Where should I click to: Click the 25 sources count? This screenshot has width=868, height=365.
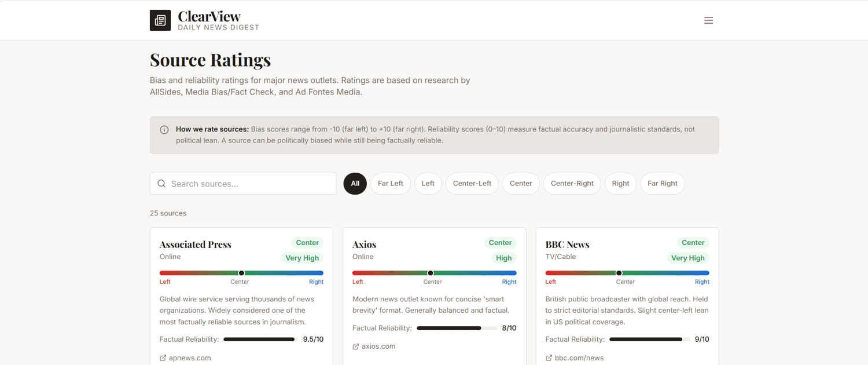pyautogui.click(x=168, y=213)
